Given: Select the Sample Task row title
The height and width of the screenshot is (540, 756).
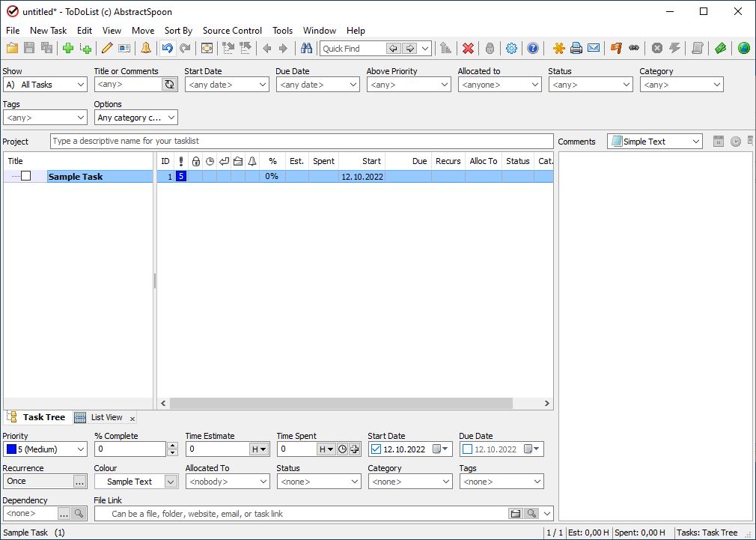Looking at the screenshot, I should tap(76, 177).
